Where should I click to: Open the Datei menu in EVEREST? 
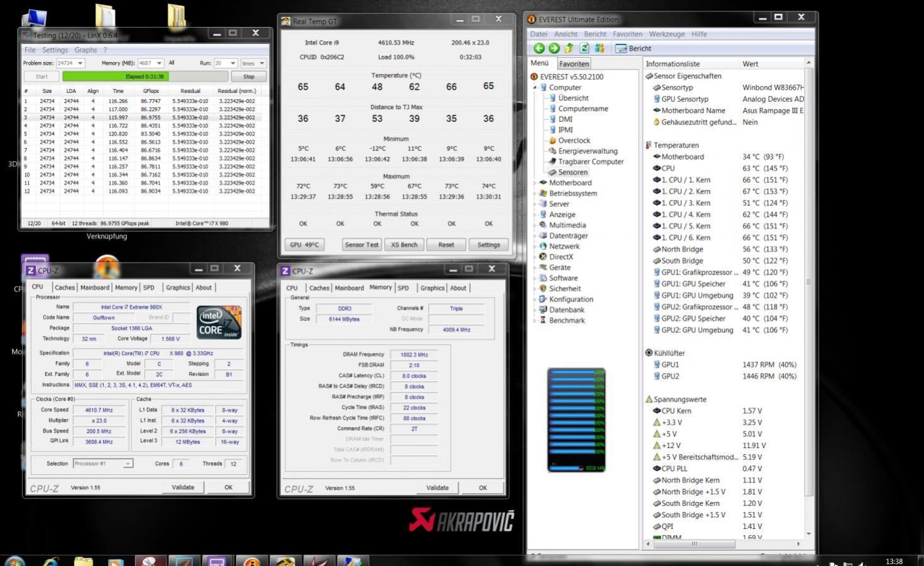(x=539, y=34)
